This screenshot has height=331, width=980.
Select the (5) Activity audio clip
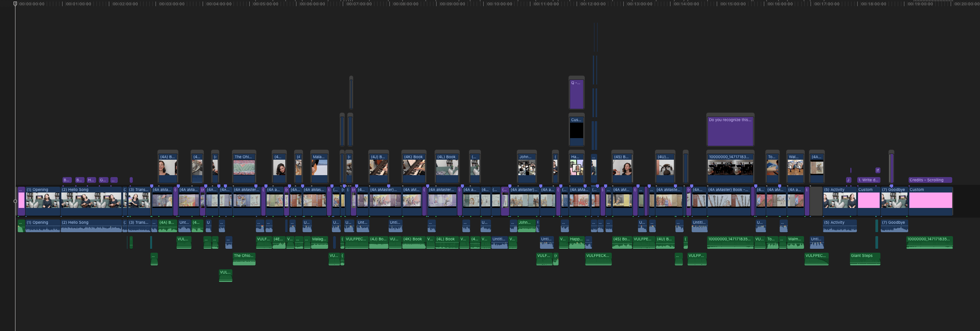[x=840, y=226]
